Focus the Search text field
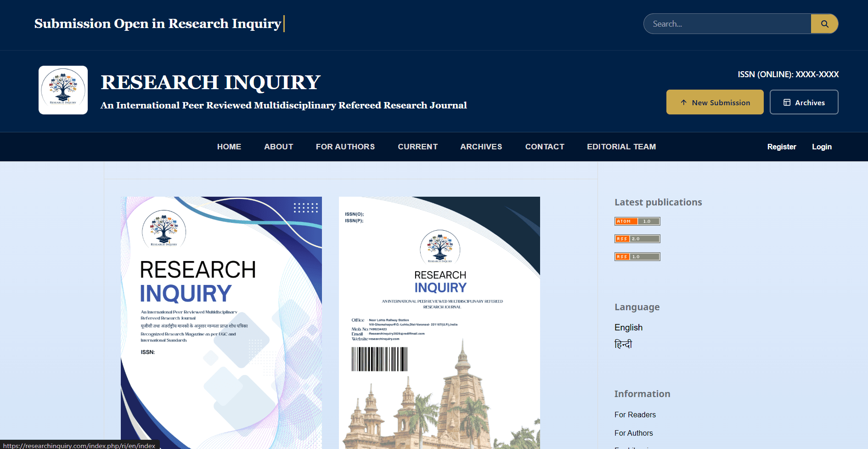 tap(727, 24)
